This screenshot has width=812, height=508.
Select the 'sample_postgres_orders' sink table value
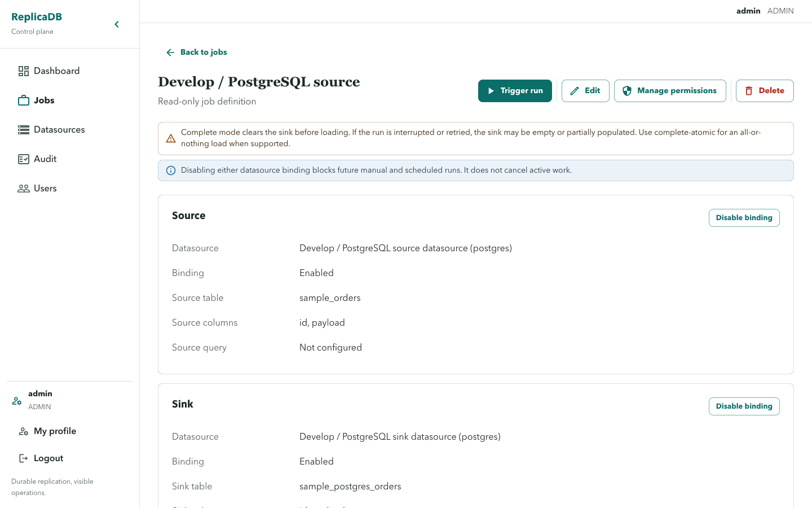350,487
